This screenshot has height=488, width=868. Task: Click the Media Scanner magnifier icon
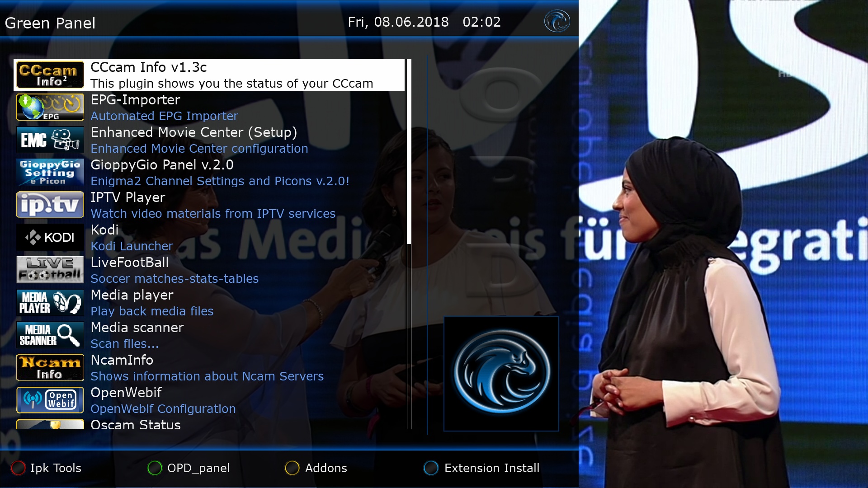pyautogui.click(x=50, y=335)
